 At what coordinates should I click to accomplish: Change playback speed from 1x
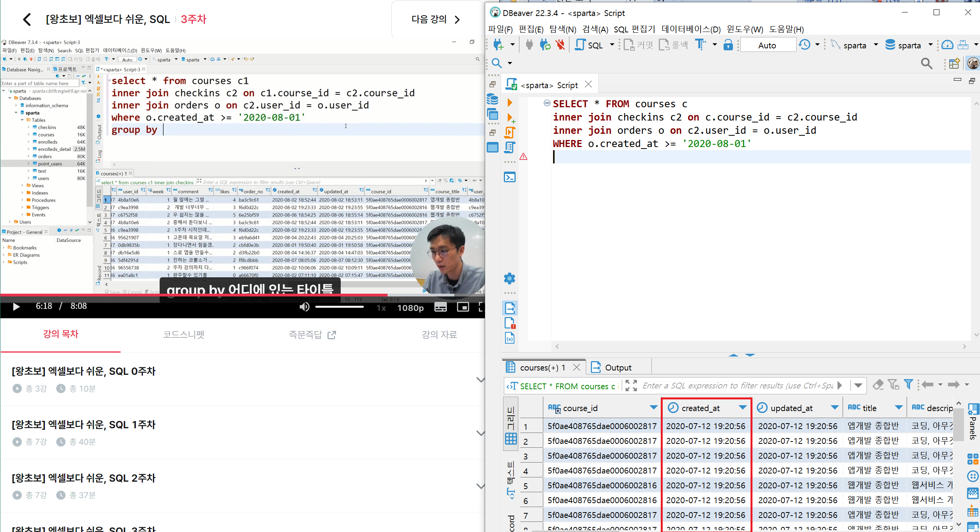point(381,308)
